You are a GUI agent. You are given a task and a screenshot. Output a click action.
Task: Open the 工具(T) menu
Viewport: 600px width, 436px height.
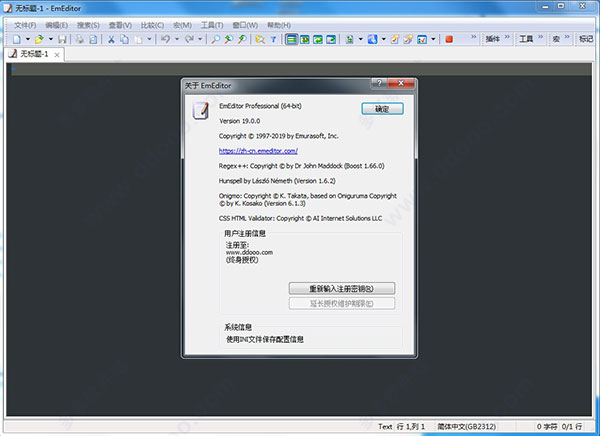[x=212, y=25]
